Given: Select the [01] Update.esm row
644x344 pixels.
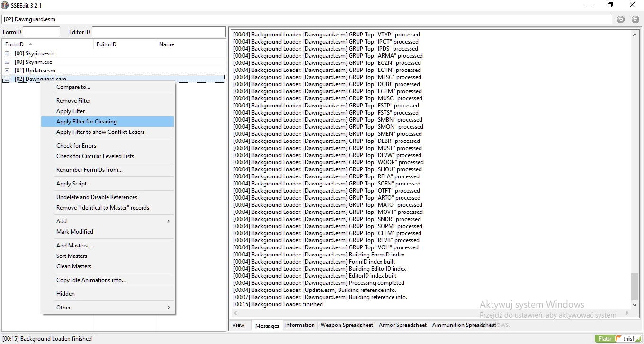Looking at the screenshot, I should pyautogui.click(x=114, y=71).
